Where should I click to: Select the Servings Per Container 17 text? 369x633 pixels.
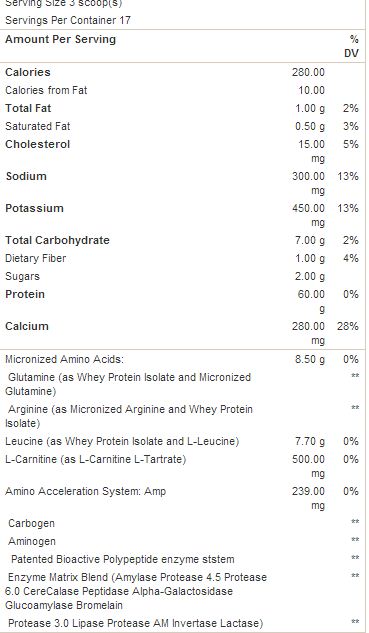(x=68, y=20)
